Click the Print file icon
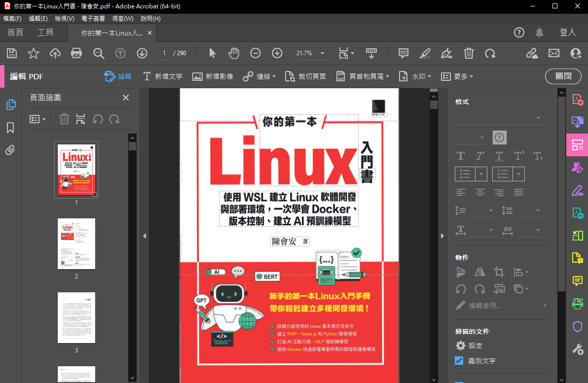Viewport: 588px width, 383px height. [76, 53]
